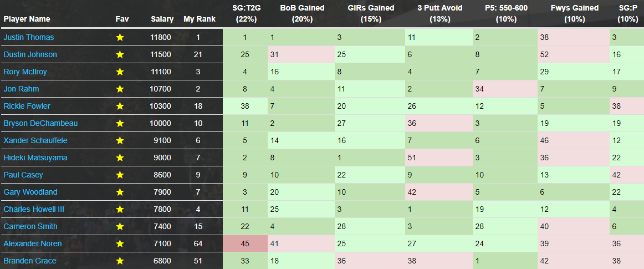The width and height of the screenshot is (644, 269).
Task: Click Charles Howell III My Rank cell
Action: pyautogui.click(x=198, y=209)
